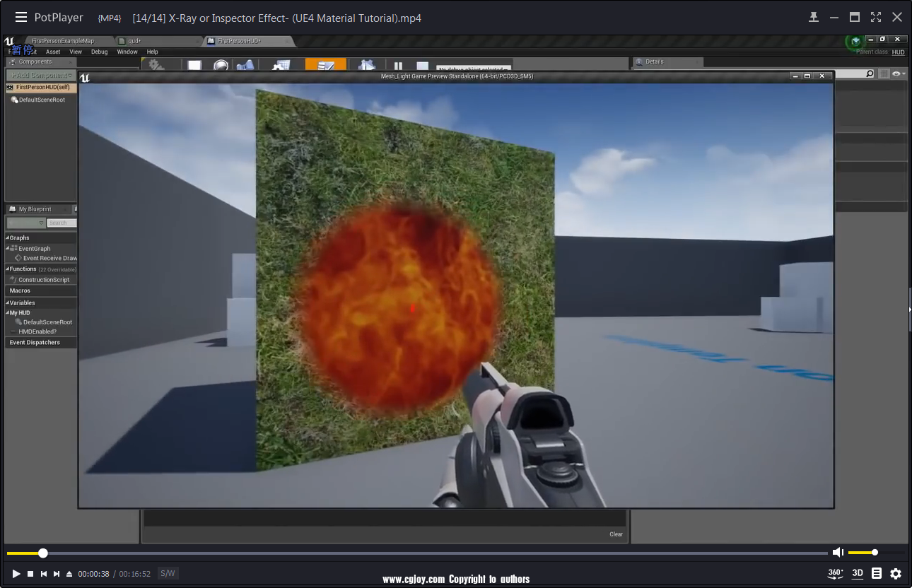Open the Window menu
912x588 pixels.
pyautogui.click(x=127, y=52)
